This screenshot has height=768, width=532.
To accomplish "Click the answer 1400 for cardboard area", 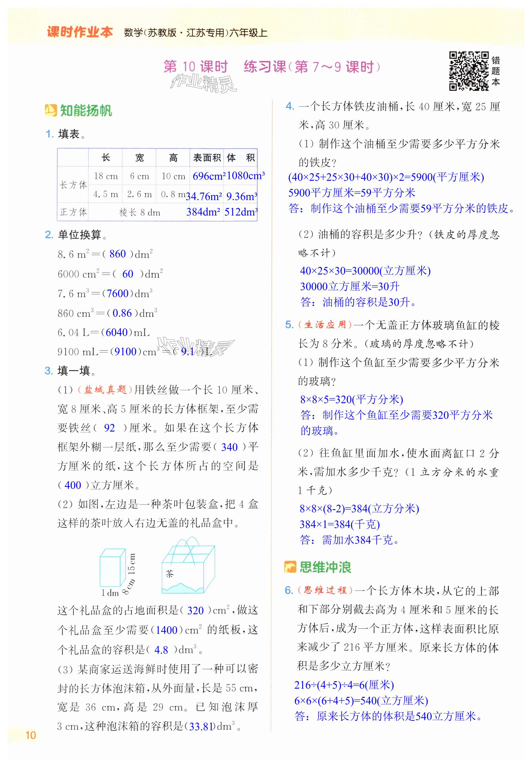I will coord(166,630).
